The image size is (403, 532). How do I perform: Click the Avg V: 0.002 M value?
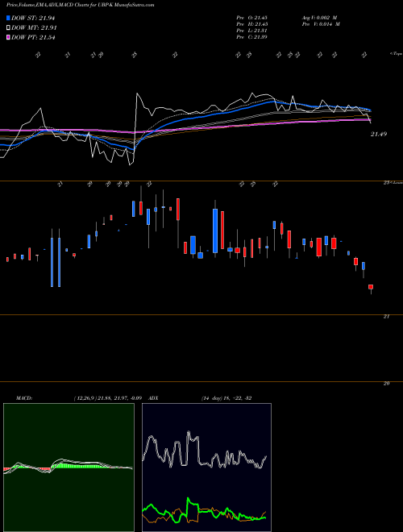click(x=319, y=18)
